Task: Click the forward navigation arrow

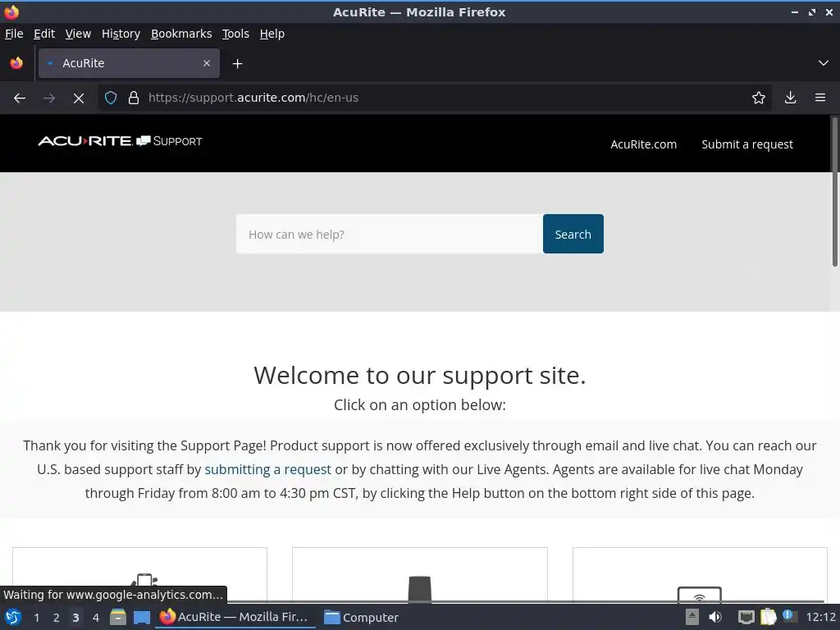Action: coord(48,98)
